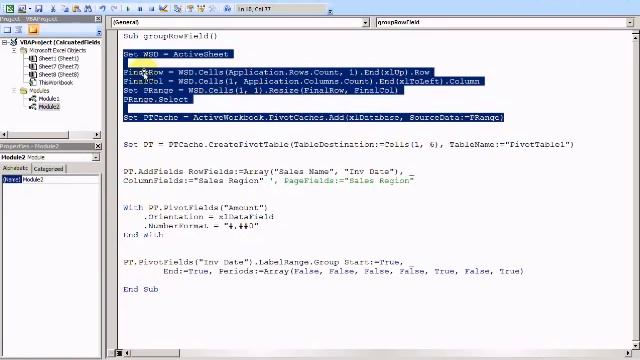The image size is (640, 360).
Task: Switch to the Alphabetic tab
Action: click(x=16, y=168)
